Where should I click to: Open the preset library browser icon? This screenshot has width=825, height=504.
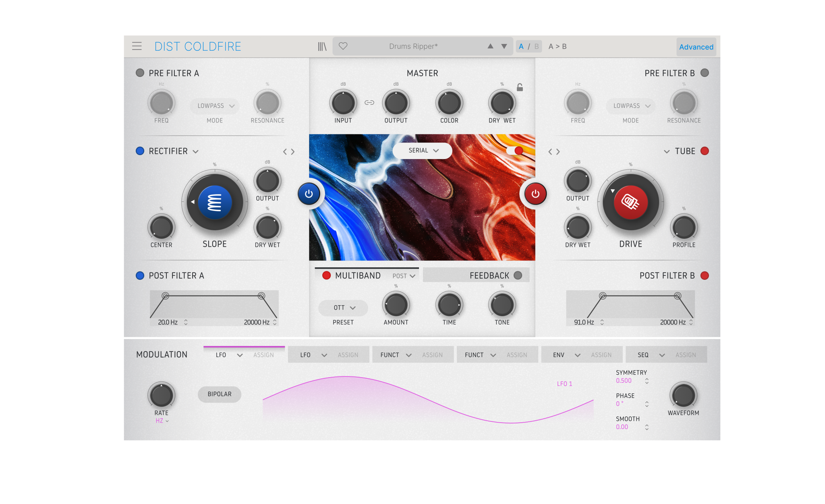coord(322,46)
